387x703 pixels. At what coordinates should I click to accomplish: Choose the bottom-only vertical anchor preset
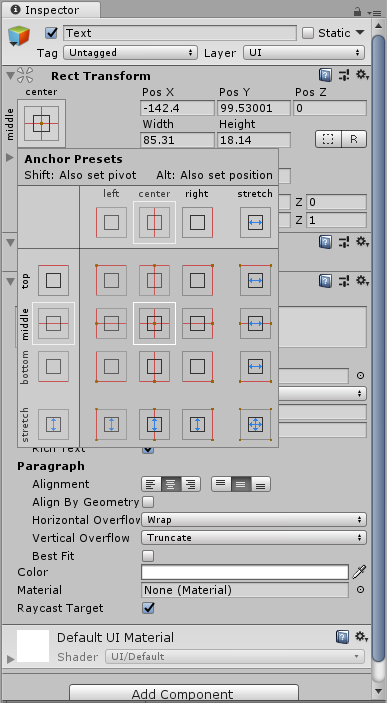click(53, 366)
